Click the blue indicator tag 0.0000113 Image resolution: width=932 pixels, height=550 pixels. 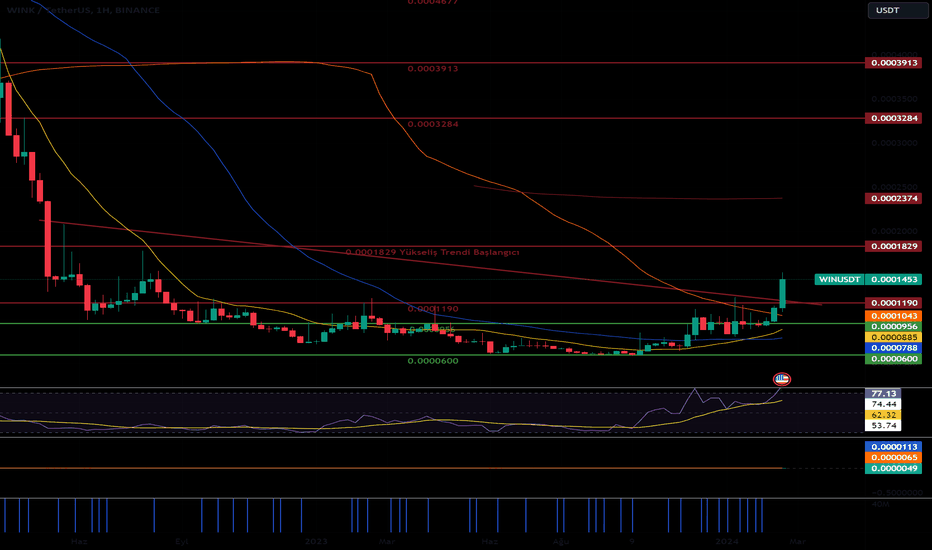coord(893,447)
